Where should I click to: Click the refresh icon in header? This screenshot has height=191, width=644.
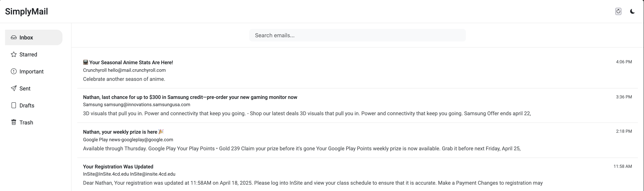tap(618, 12)
